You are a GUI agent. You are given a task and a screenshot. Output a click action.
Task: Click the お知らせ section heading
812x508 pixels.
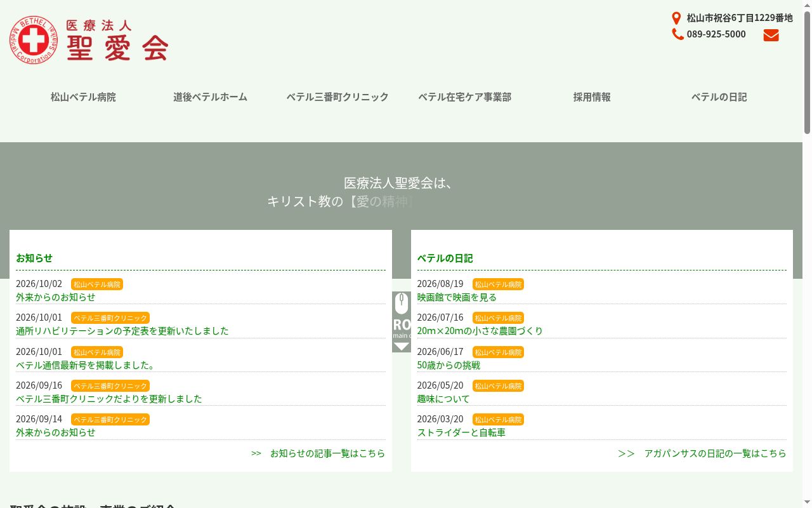click(x=34, y=258)
